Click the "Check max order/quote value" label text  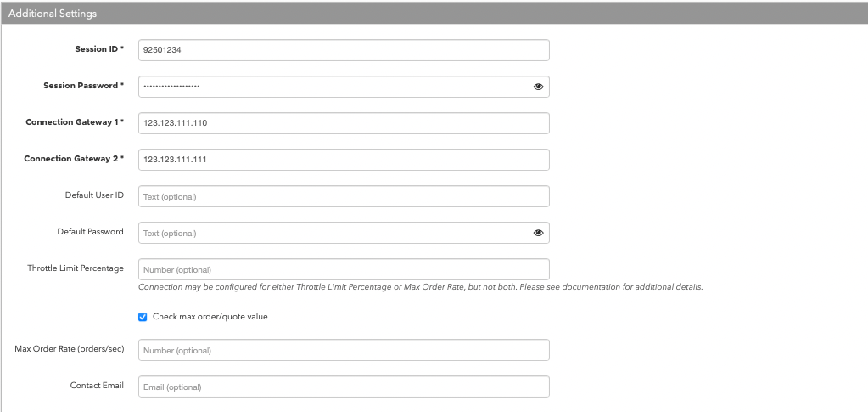coord(210,317)
